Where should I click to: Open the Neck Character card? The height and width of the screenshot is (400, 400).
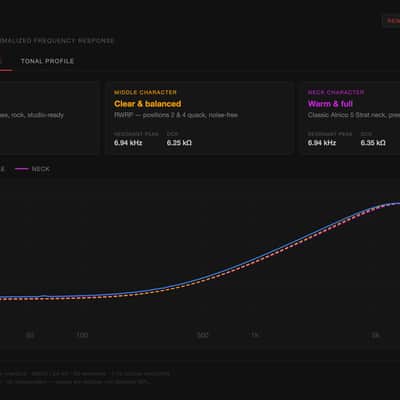[350, 118]
